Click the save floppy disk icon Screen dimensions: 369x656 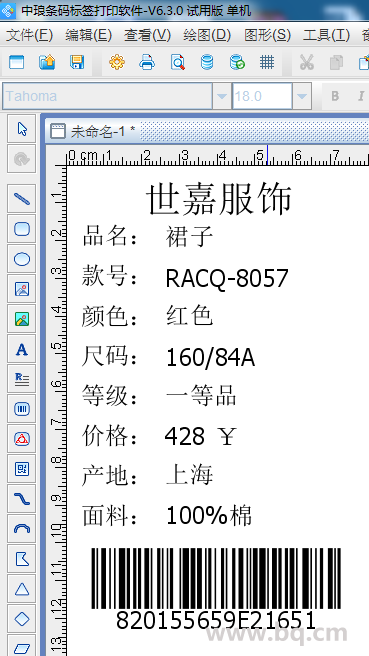click(77, 62)
